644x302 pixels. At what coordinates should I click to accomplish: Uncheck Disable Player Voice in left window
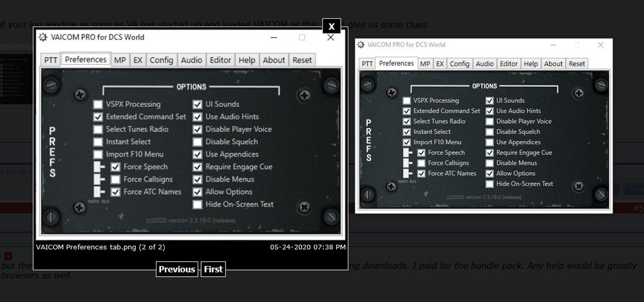(x=198, y=129)
